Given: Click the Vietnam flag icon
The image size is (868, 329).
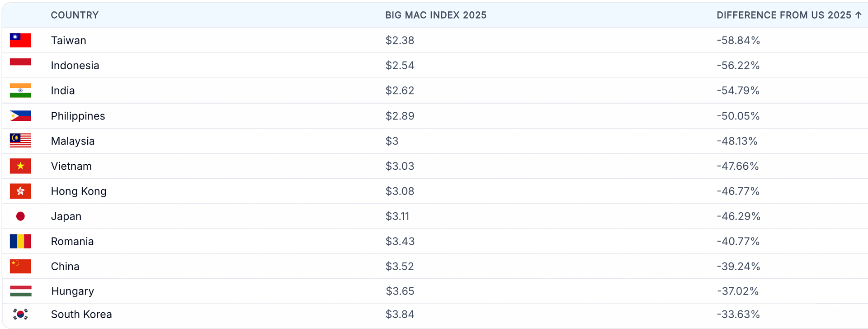Looking at the screenshot, I should 20,166.
